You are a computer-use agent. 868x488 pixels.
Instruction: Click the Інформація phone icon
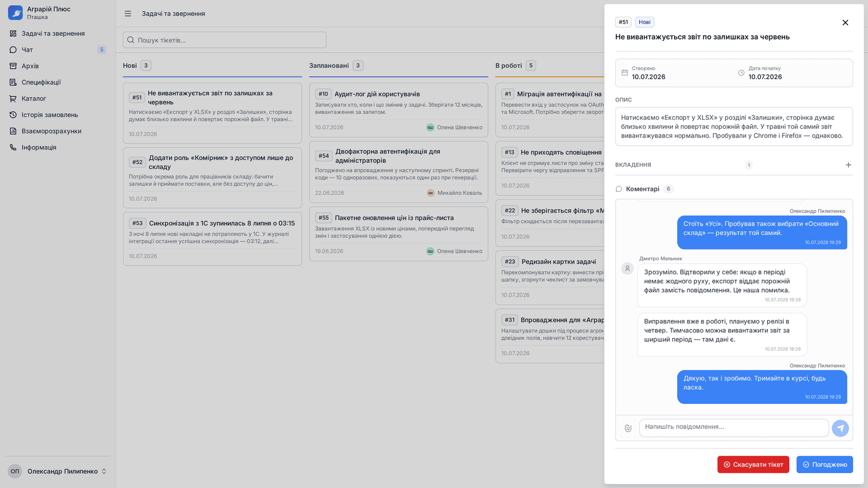tap(13, 147)
